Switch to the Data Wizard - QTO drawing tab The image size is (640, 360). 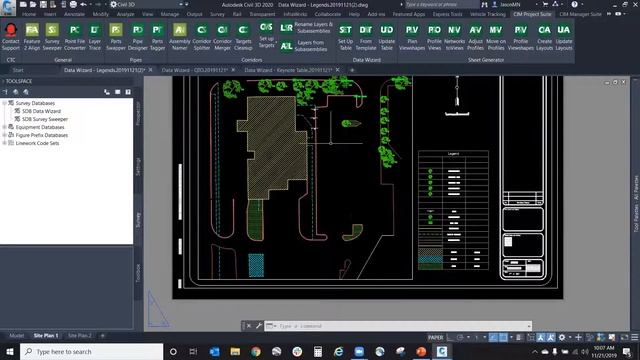point(195,70)
